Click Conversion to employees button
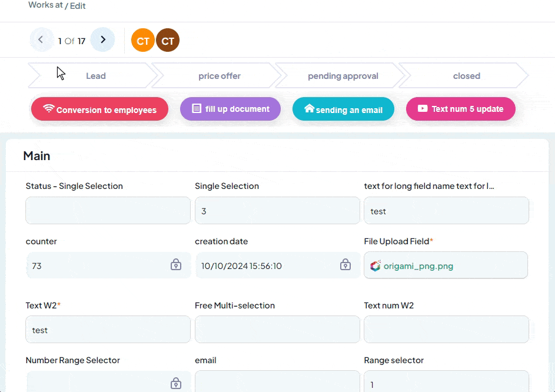555x392 pixels. coord(100,109)
